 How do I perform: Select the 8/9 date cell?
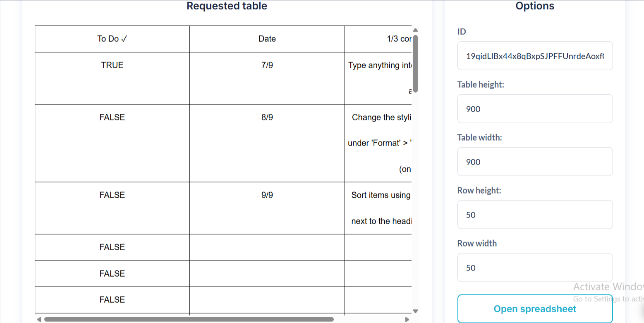pyautogui.click(x=267, y=117)
